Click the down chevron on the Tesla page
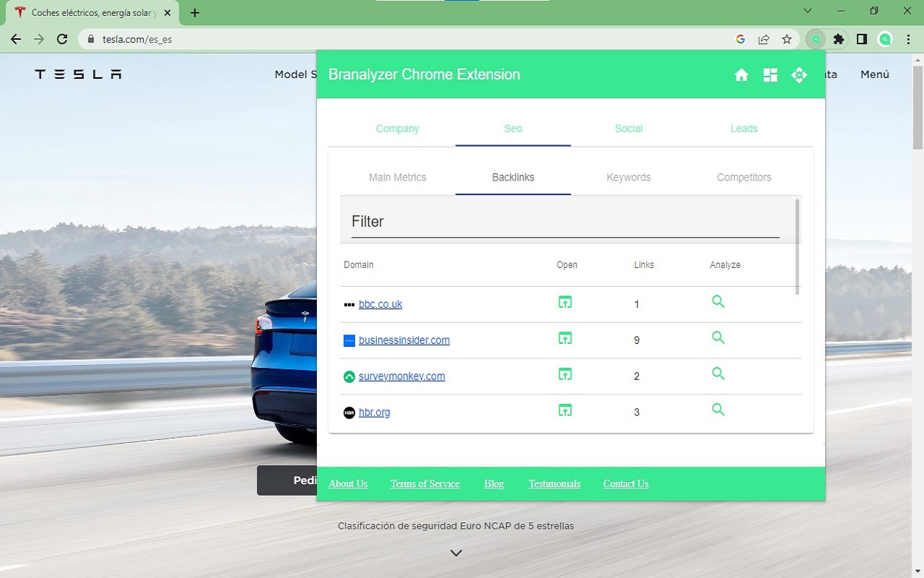924x578 pixels. coord(456,552)
